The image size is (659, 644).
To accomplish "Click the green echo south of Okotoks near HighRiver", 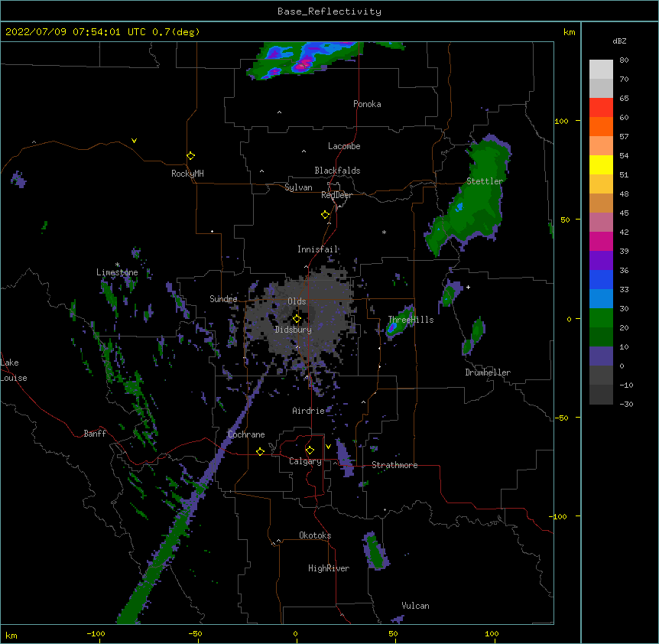I will point(375,551).
